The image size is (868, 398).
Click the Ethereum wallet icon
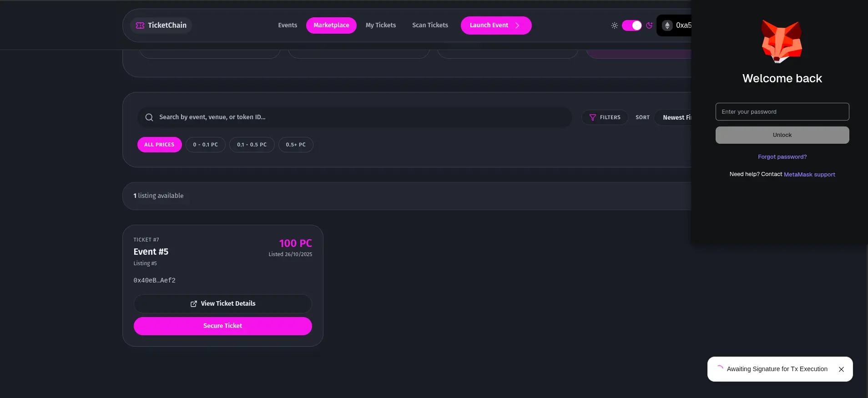click(667, 25)
